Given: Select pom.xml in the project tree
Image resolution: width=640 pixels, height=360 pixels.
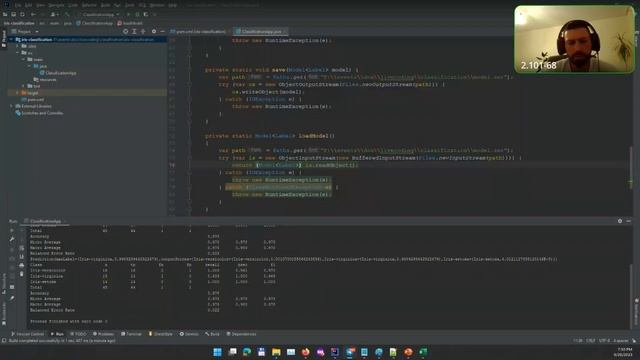Looking at the screenshot, I should point(33,99).
